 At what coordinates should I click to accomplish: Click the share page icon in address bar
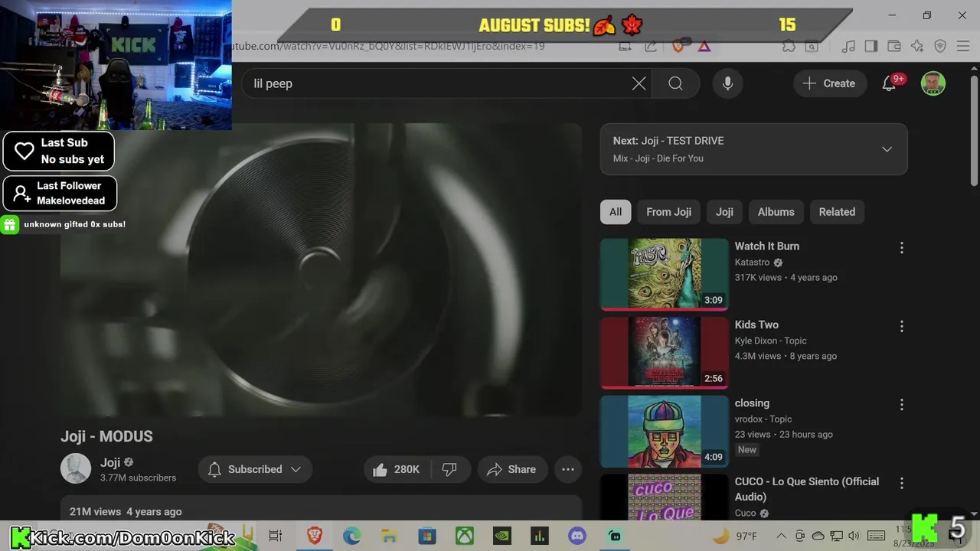(651, 46)
